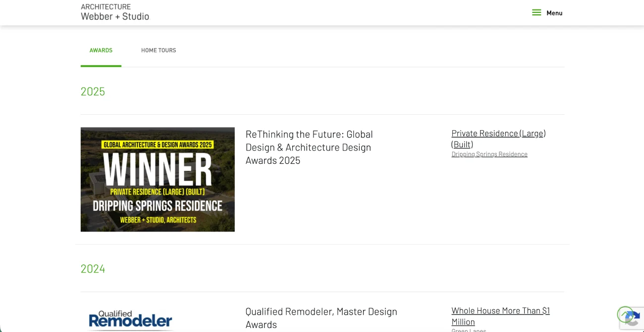The image size is (644, 332).
Task: Click the Menu label
Action: tap(554, 13)
